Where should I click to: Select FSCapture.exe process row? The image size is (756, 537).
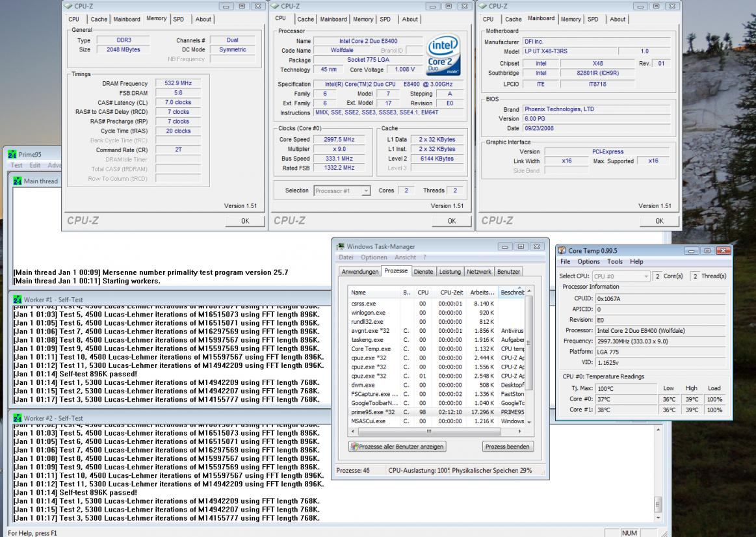pos(437,394)
